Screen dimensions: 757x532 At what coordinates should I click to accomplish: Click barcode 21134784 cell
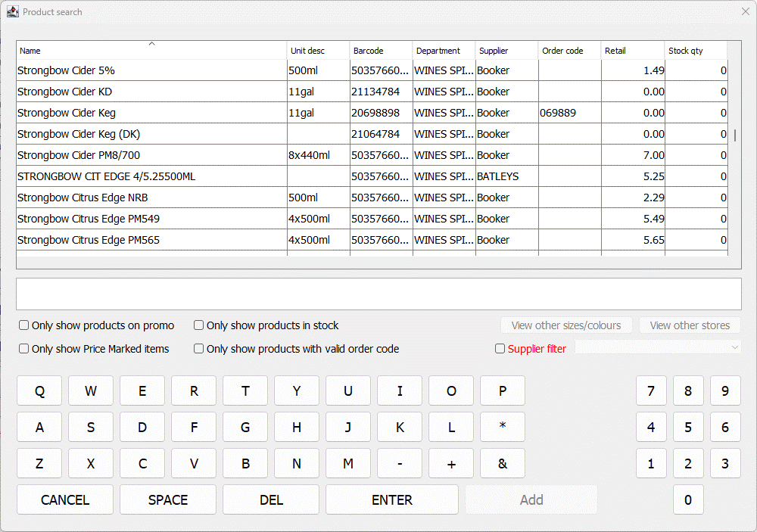(382, 92)
